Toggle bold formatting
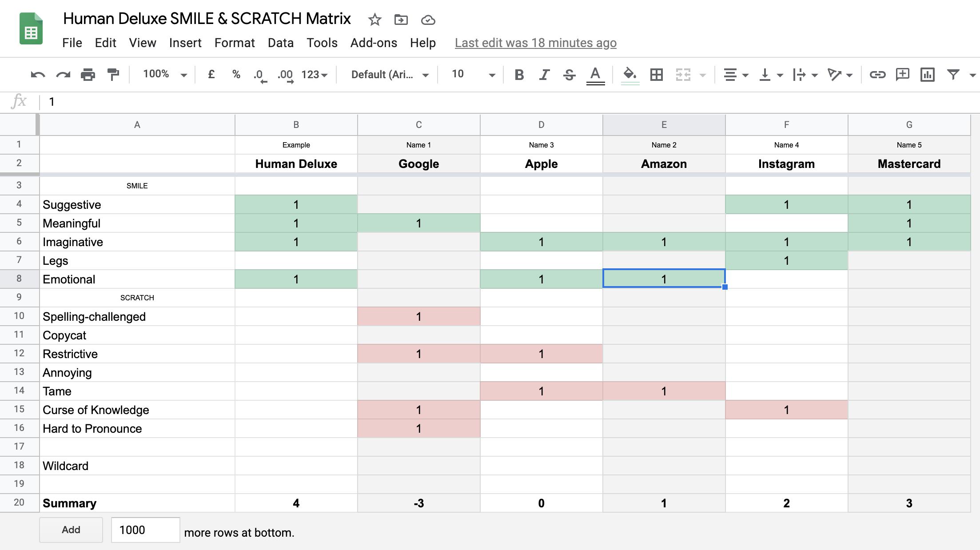Image resolution: width=980 pixels, height=550 pixels. tap(519, 75)
